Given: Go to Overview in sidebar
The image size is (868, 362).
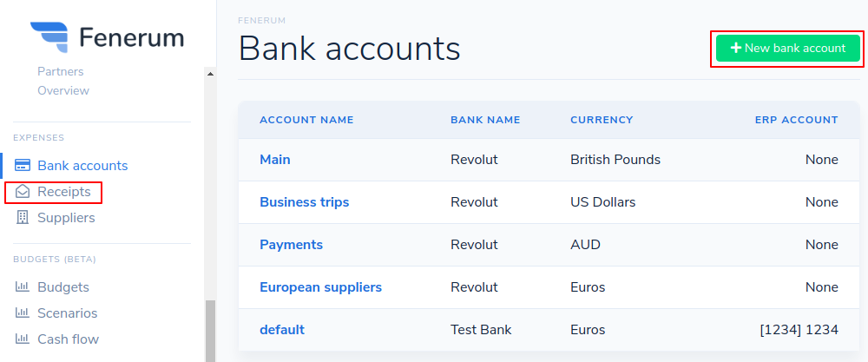Looking at the screenshot, I should point(63,90).
